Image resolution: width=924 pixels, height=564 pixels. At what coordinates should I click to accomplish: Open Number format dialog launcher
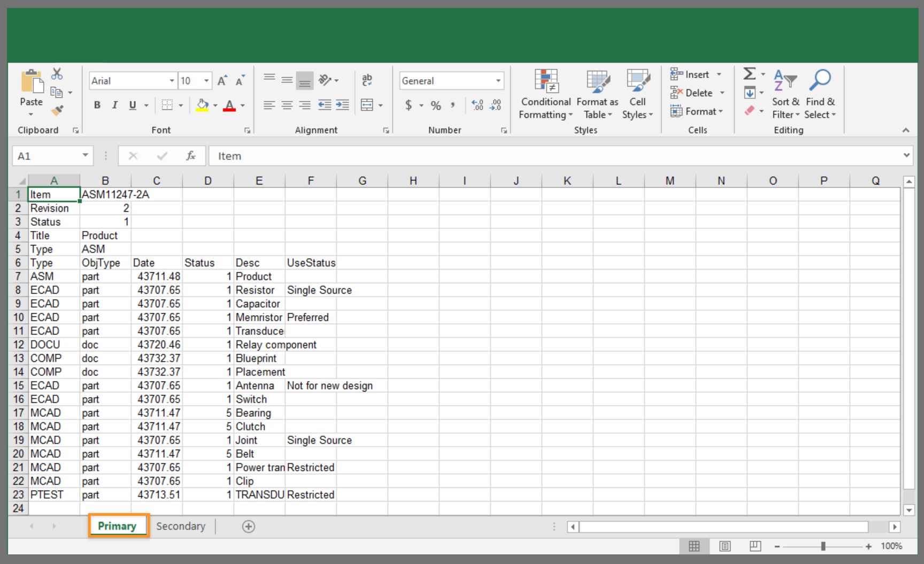coord(504,131)
